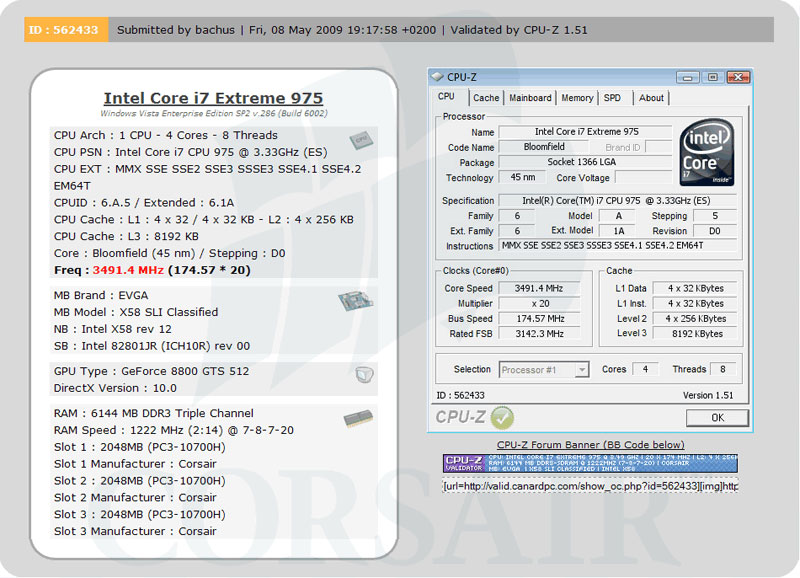Select the Memory tab
Screen dimensions: 800x578
tap(577, 98)
